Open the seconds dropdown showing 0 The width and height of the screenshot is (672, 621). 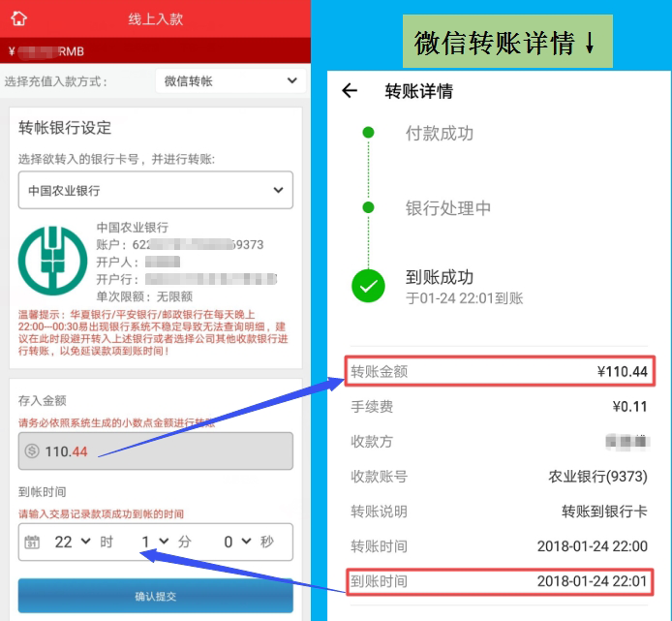237,542
